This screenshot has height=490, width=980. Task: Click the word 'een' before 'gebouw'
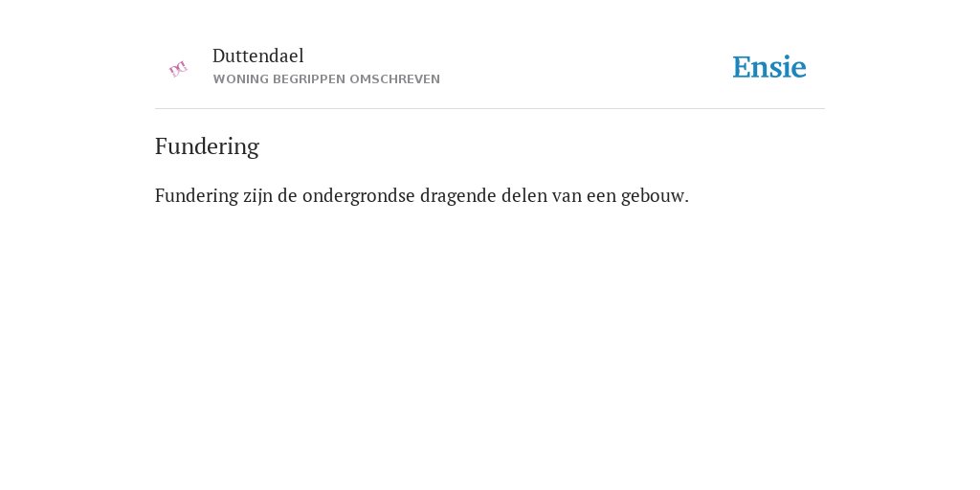601,196
